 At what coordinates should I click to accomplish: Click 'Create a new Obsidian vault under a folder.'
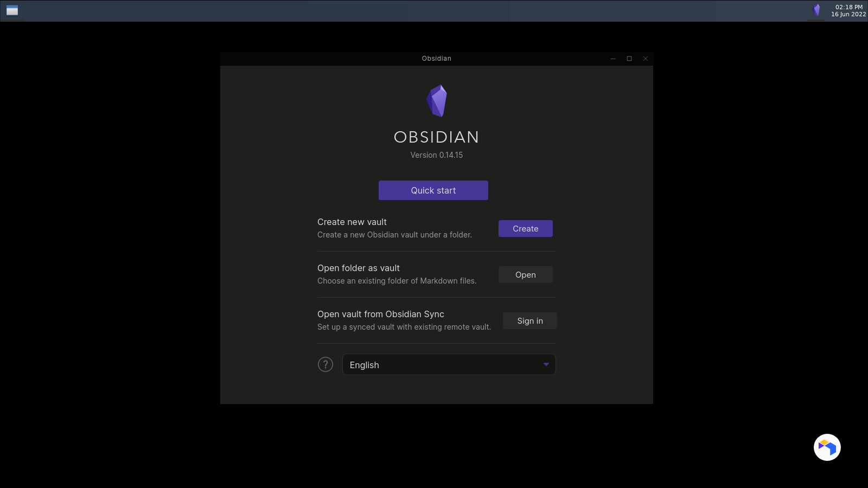pos(395,235)
